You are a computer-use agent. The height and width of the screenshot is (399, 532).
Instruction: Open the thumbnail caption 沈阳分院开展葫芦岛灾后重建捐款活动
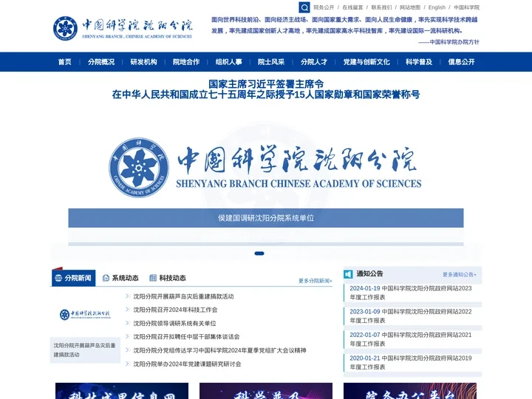(85, 350)
